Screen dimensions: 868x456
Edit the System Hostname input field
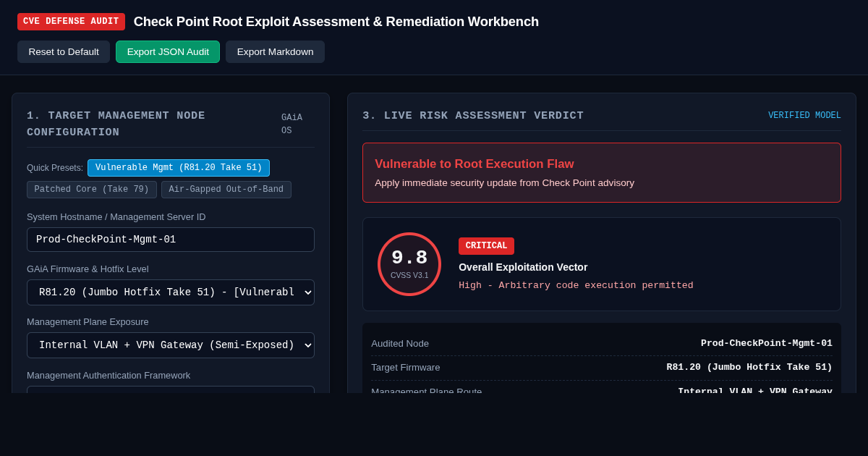(x=171, y=240)
